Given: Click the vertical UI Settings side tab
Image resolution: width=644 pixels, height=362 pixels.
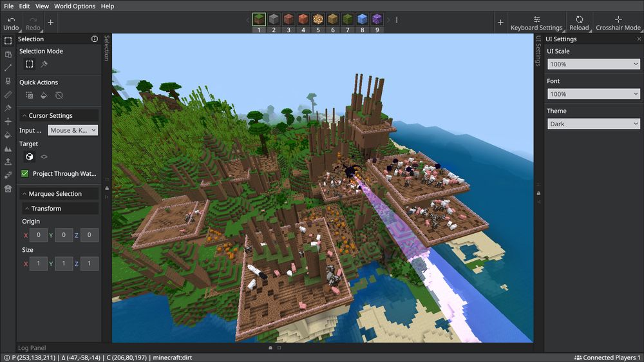Looking at the screenshot, I should click(x=538, y=50).
